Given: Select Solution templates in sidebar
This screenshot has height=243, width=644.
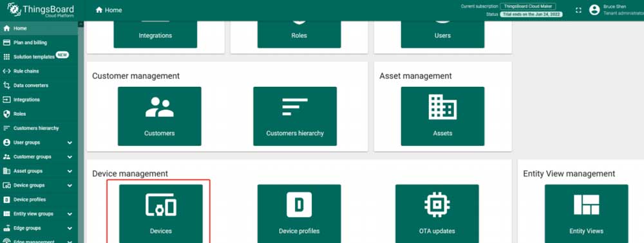Looking at the screenshot, I should click(39, 57).
